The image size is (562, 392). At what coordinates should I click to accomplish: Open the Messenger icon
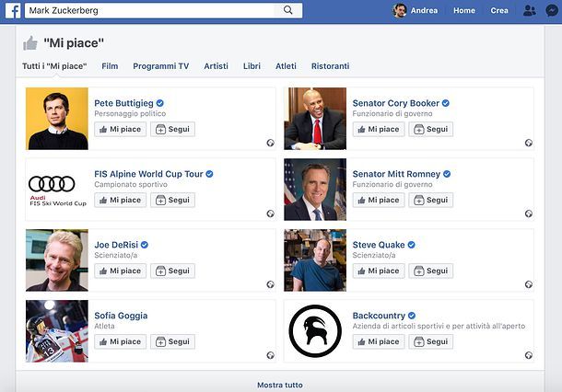click(552, 11)
